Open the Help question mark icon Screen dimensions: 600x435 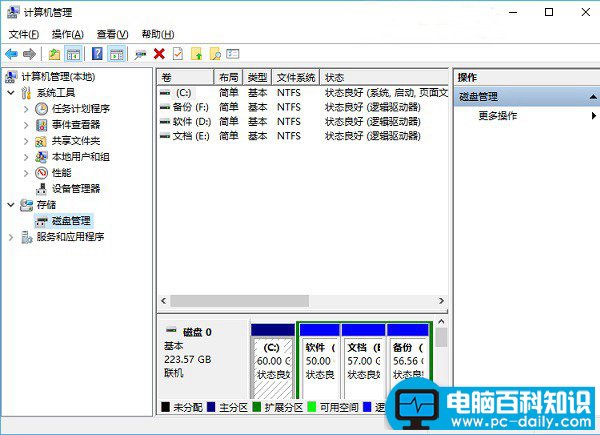[97, 54]
